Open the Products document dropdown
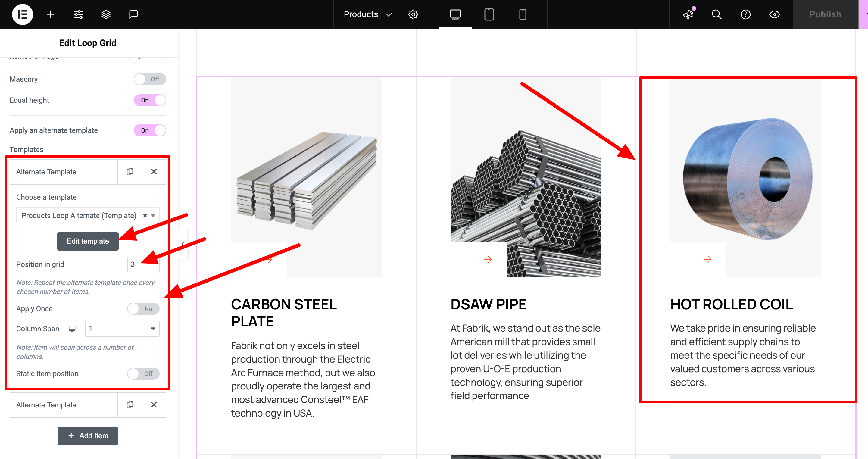868x459 pixels. point(367,14)
